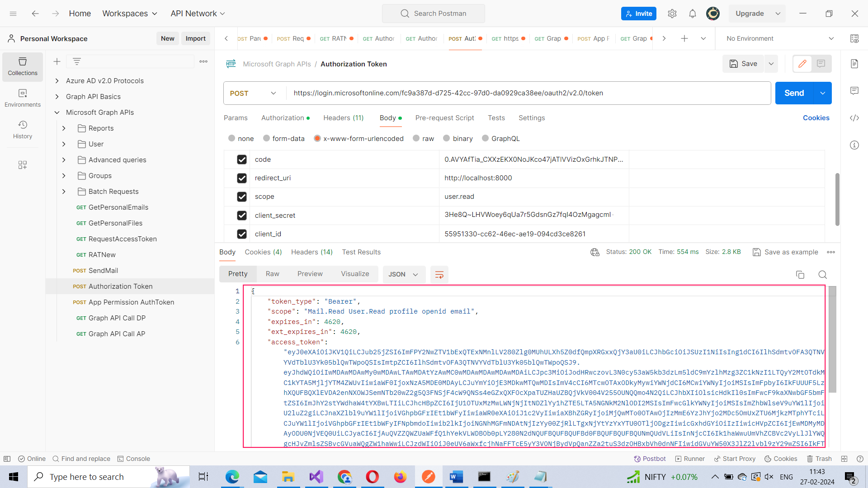Viewport: 868px width, 488px height.
Task: Select the GraphQL body type
Action: (486, 138)
